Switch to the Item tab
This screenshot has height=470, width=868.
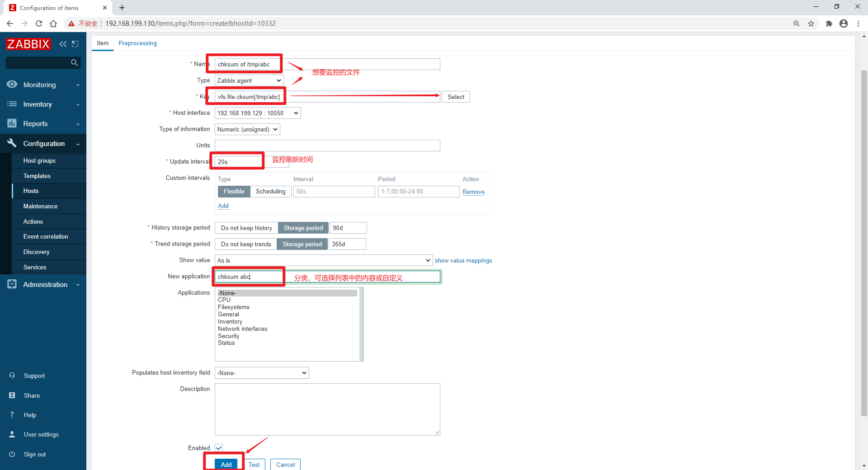coord(103,43)
